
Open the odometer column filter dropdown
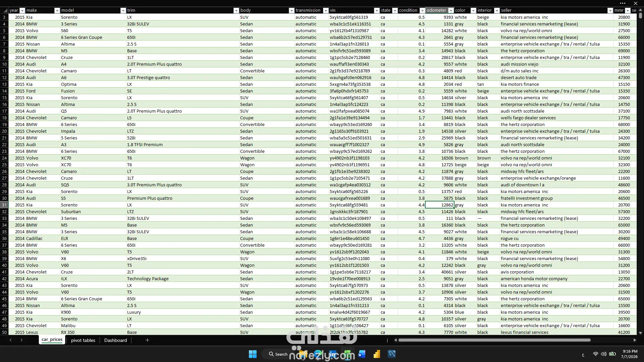coord(451,10)
